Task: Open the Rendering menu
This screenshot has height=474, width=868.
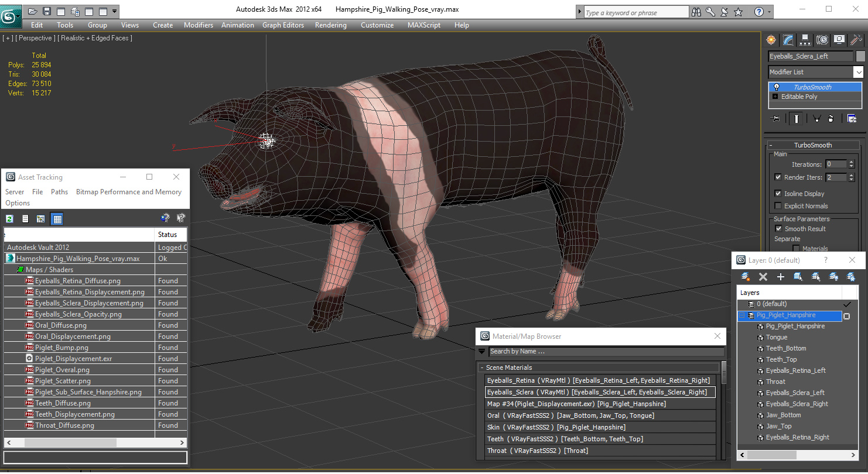Action: point(330,25)
